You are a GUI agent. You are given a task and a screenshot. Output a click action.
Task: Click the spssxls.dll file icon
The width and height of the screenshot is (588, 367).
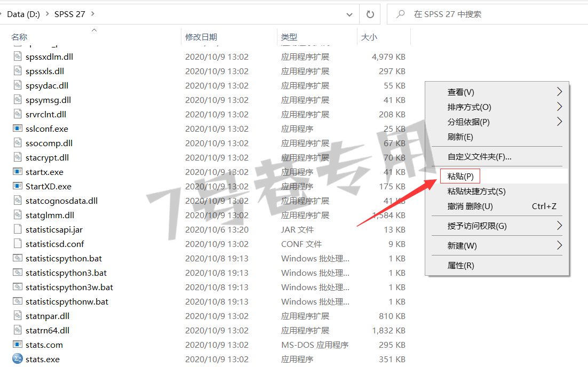coord(18,71)
